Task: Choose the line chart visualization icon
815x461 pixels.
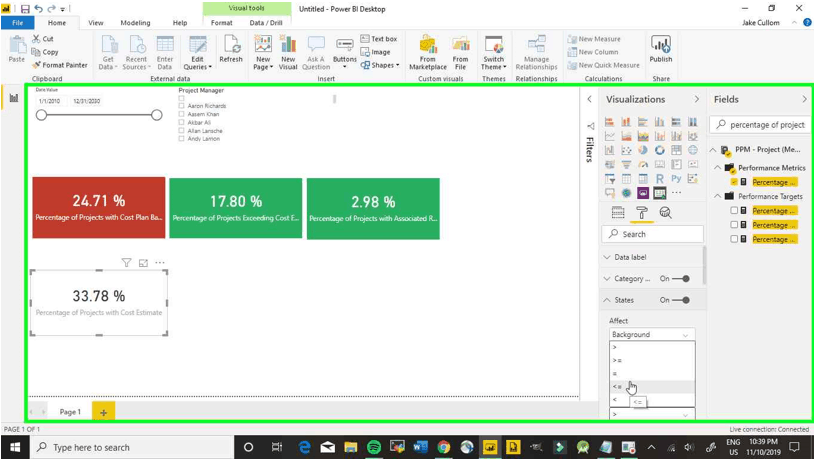Action: click(x=609, y=136)
